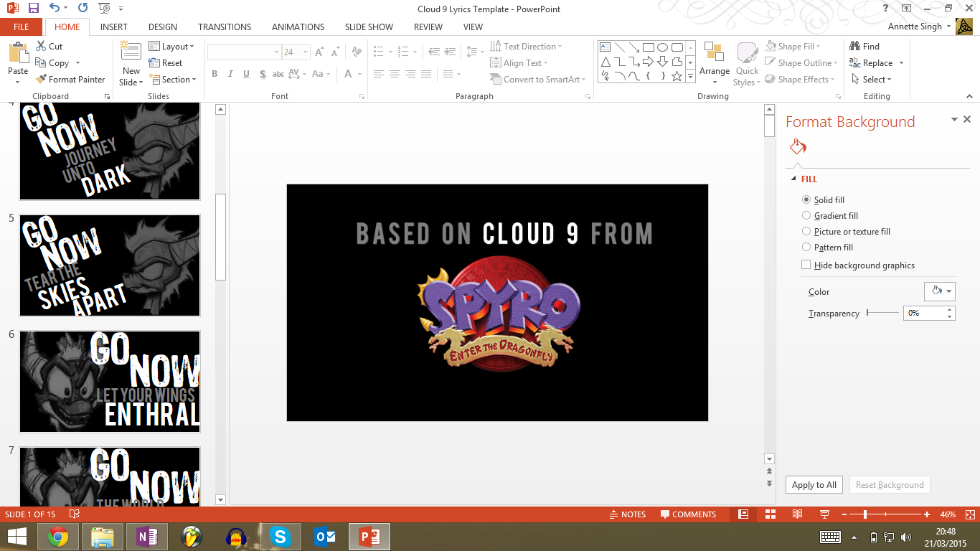Check Hide background graphics checkbox

click(x=806, y=265)
